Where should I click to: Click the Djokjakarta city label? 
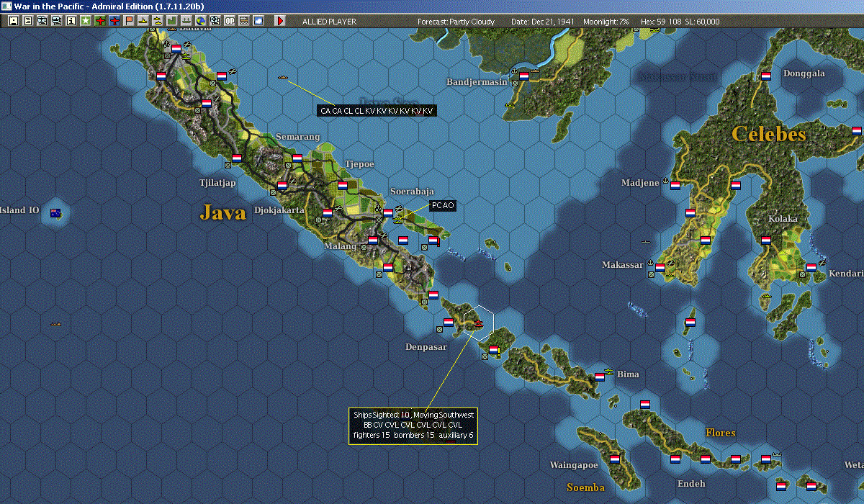click(x=279, y=211)
